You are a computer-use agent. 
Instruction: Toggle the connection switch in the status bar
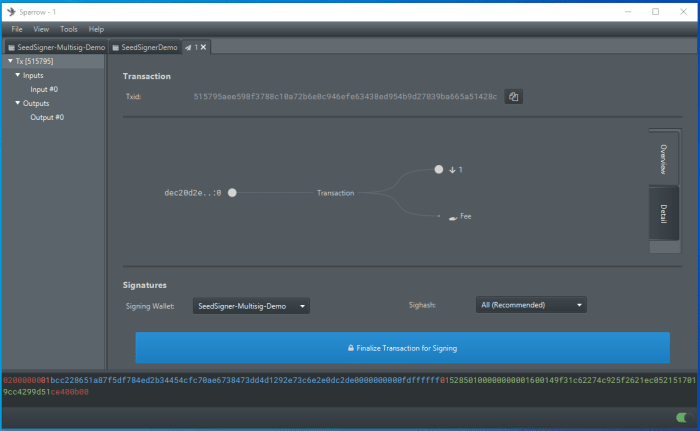pyautogui.click(x=684, y=417)
